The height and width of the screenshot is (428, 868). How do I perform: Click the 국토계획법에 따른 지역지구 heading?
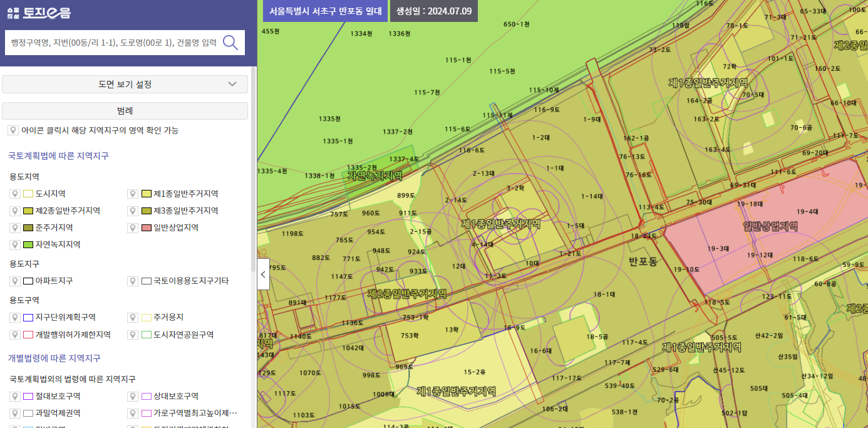(x=58, y=155)
